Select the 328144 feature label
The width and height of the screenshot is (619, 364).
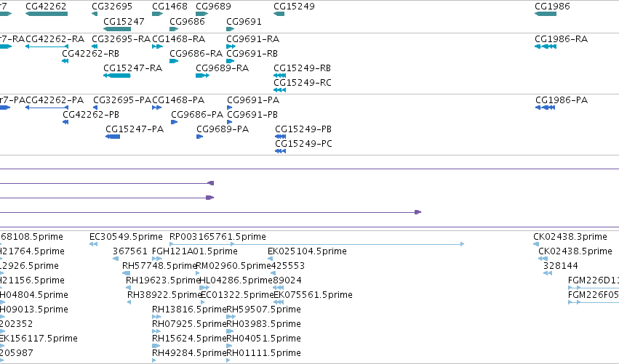(x=561, y=266)
